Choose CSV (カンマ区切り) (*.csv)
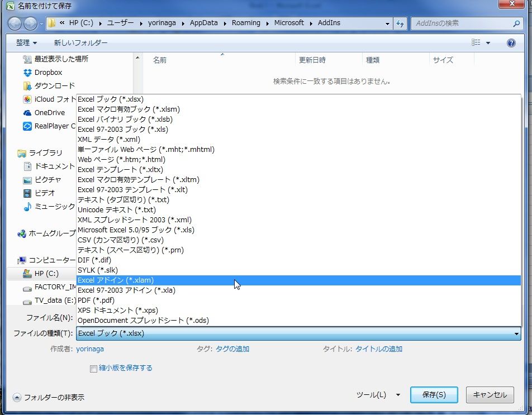532x415 pixels. click(x=298, y=240)
